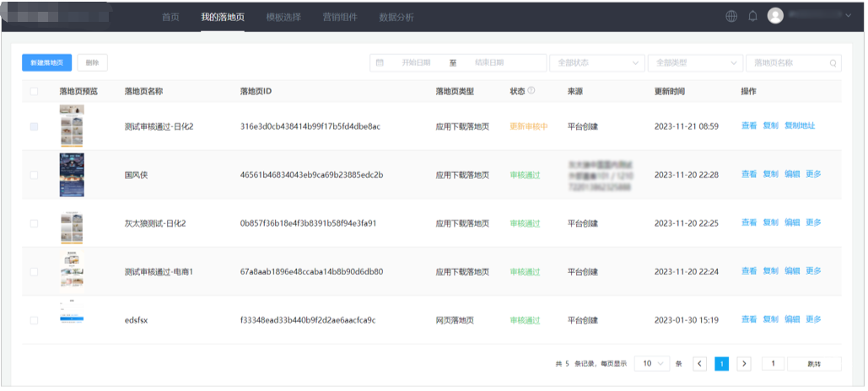868x391 pixels.
Task: Click the 跳转 jump button
Action: coord(813,363)
